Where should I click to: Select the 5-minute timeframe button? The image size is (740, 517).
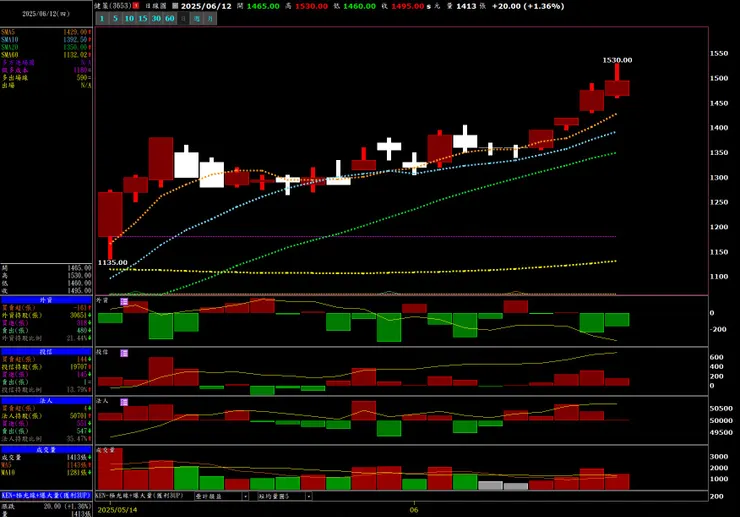pyautogui.click(x=115, y=18)
